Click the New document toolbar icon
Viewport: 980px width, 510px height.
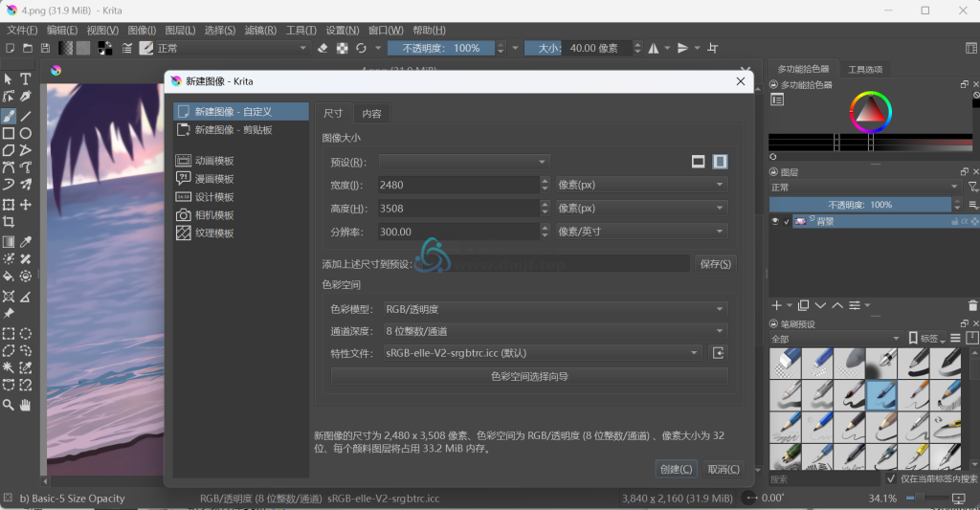click(x=10, y=48)
